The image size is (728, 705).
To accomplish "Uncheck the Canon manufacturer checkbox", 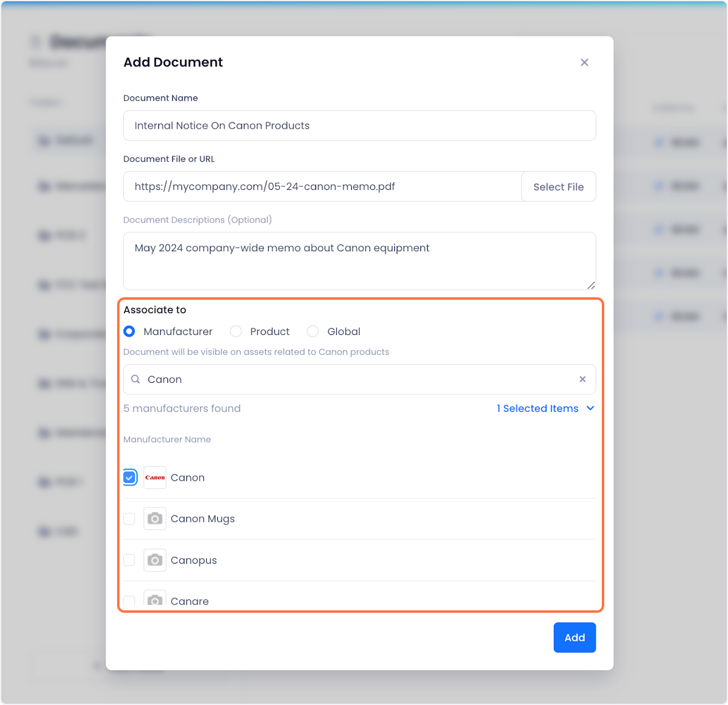I will (129, 477).
